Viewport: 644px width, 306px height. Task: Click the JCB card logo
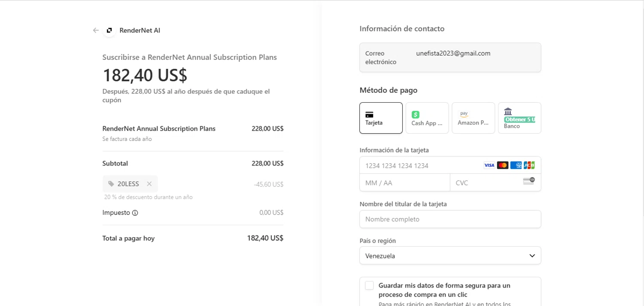(x=529, y=165)
